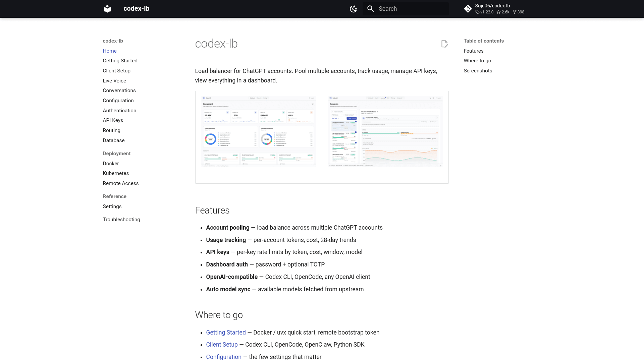
Task: Open Client Setup in the sidebar
Action: [117, 71]
